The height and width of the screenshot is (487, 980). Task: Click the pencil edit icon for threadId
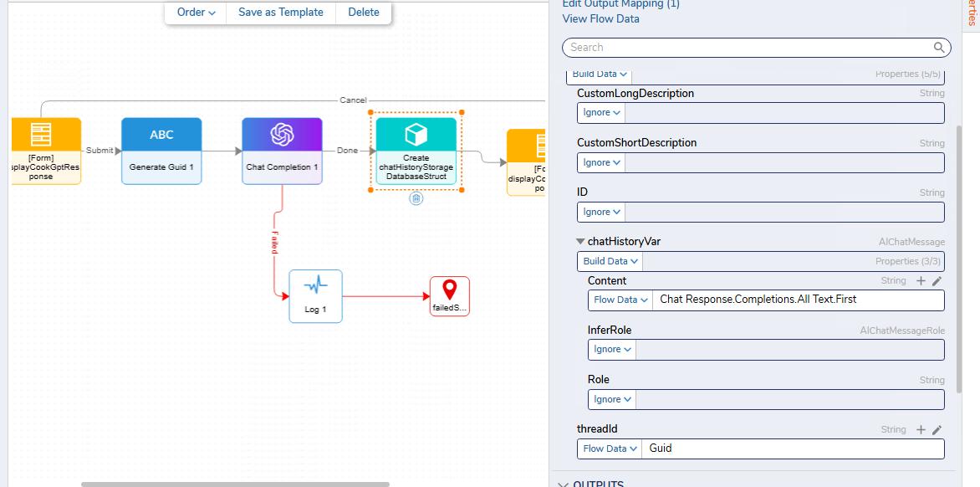coord(937,430)
